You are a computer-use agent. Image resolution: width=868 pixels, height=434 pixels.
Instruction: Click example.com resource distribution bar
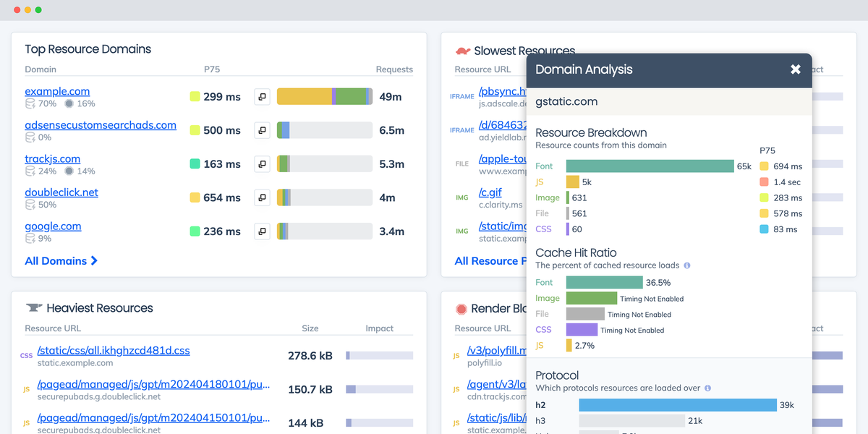pos(325,96)
